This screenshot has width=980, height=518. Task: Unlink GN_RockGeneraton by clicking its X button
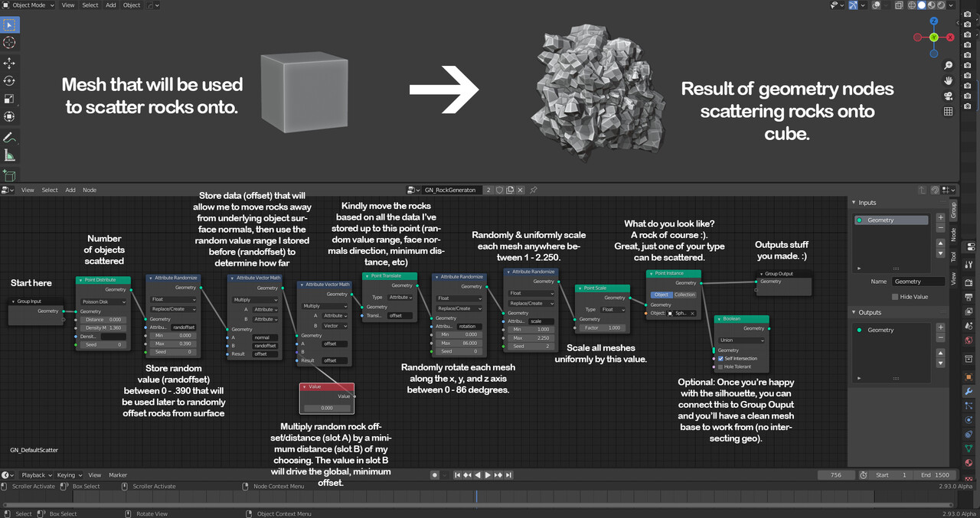[521, 189]
